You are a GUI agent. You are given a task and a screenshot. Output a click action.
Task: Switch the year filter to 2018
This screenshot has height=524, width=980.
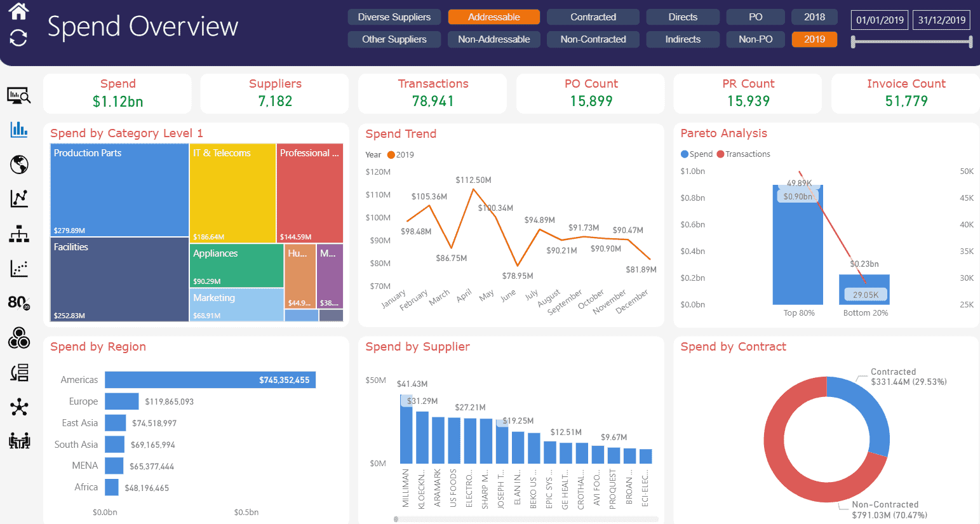point(814,17)
